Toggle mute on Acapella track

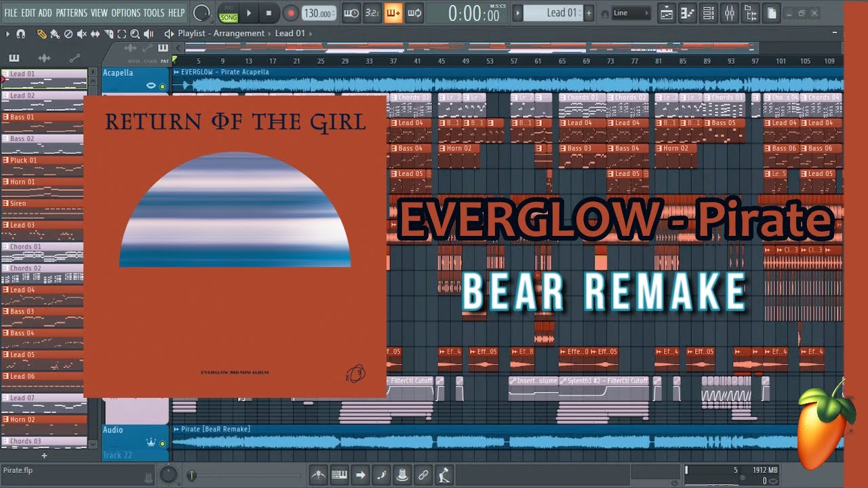point(162,86)
